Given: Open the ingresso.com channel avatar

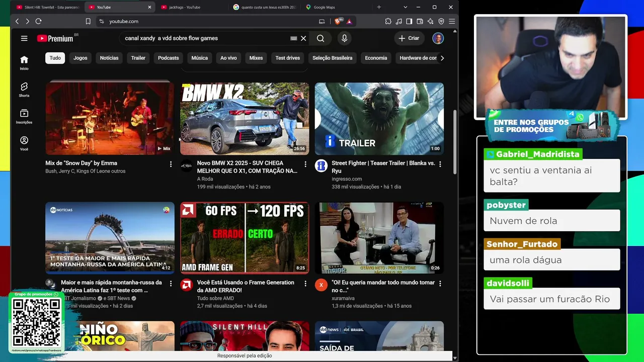Looking at the screenshot, I should [321, 166].
